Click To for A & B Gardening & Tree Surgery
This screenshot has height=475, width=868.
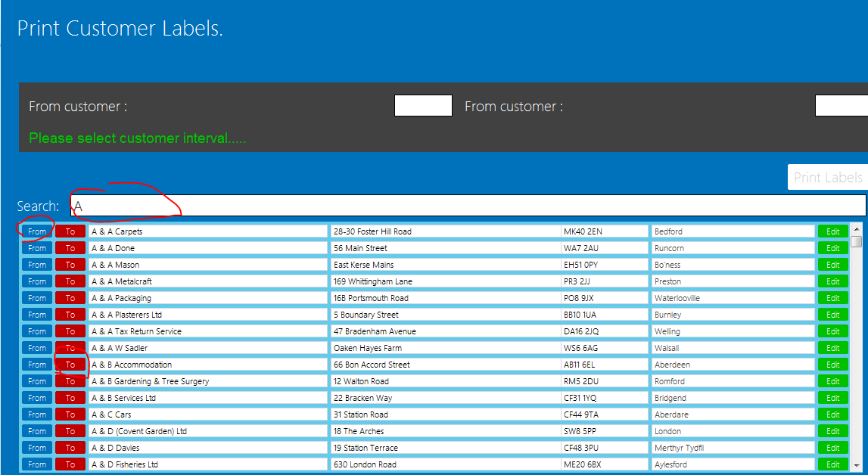pyautogui.click(x=70, y=381)
